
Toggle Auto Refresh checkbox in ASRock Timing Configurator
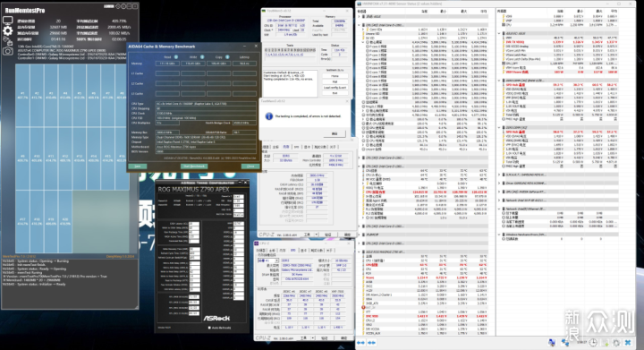click(x=209, y=328)
